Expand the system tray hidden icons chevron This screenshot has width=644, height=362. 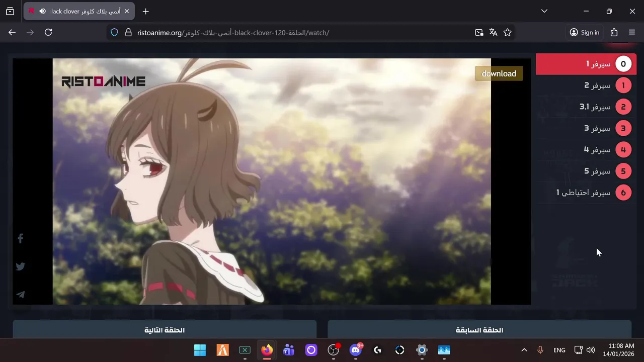(524, 350)
